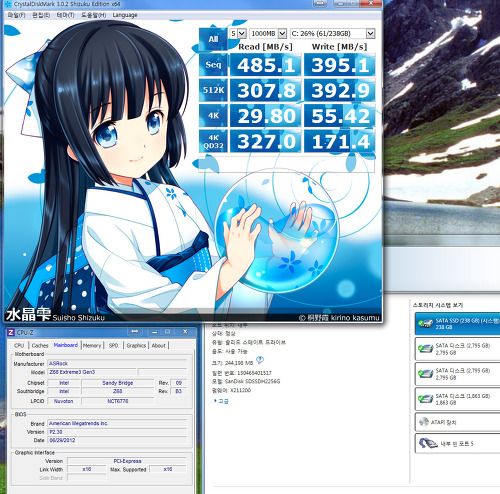This screenshot has width=500, height=494.
Task: Open the 편집(E) menu in CrystalDiskMark
Action: click(41, 15)
